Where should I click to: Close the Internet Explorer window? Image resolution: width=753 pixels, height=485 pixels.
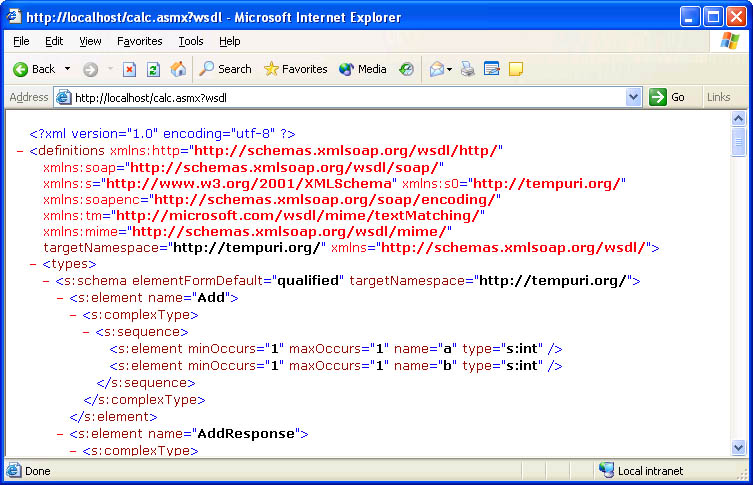click(736, 17)
